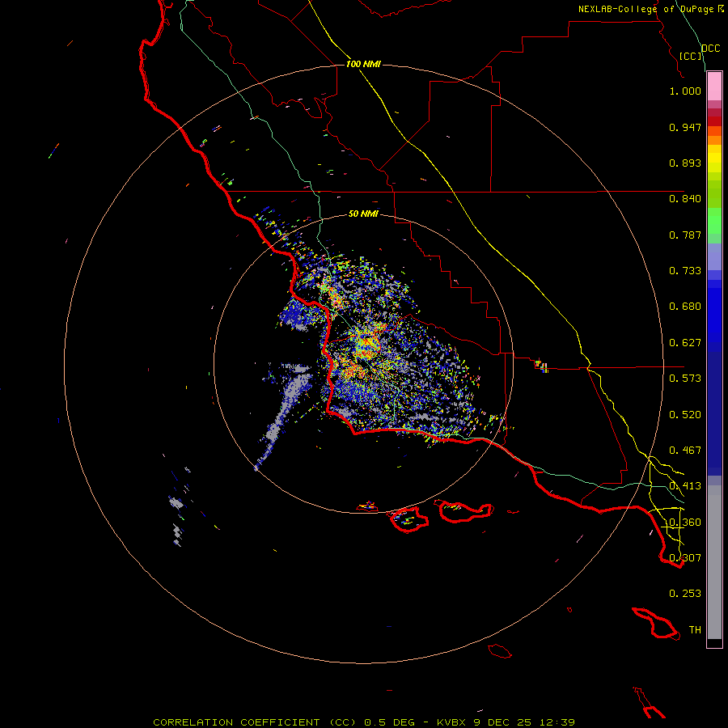Click the 0.253 legend value
This screenshot has height=728, width=728.
(685, 594)
